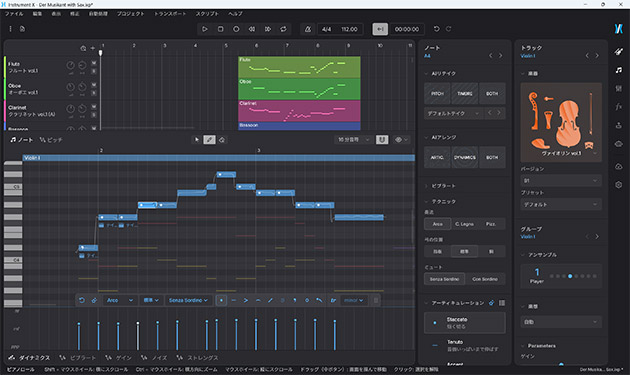This screenshot has height=375, width=630.
Task: Start recording with the record button
Action: (236, 29)
